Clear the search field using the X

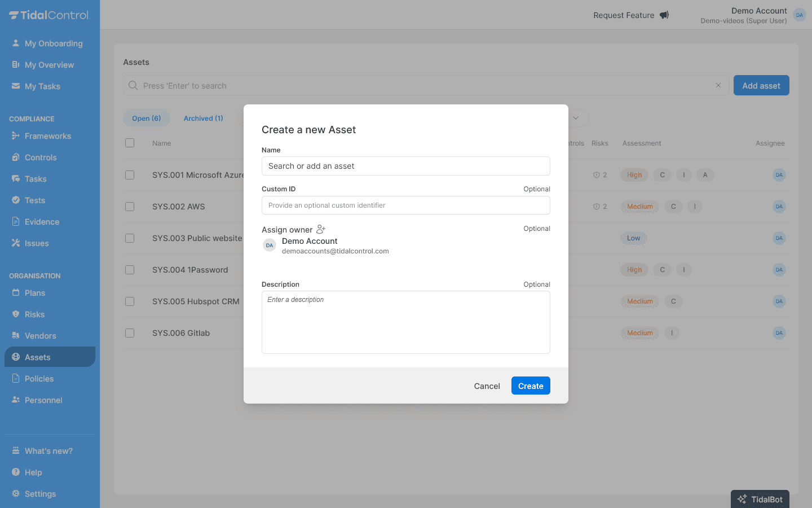point(718,85)
